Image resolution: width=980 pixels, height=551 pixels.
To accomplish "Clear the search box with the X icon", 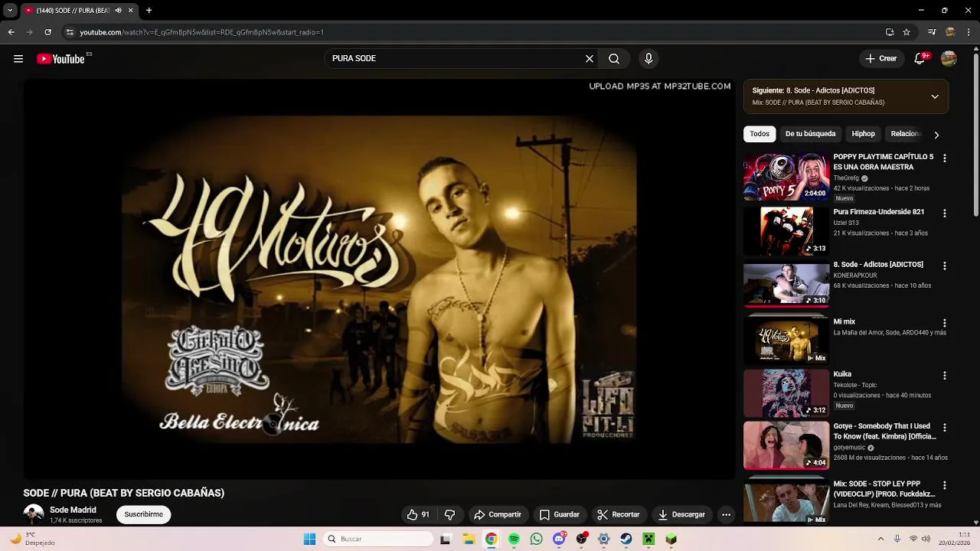I will (590, 59).
